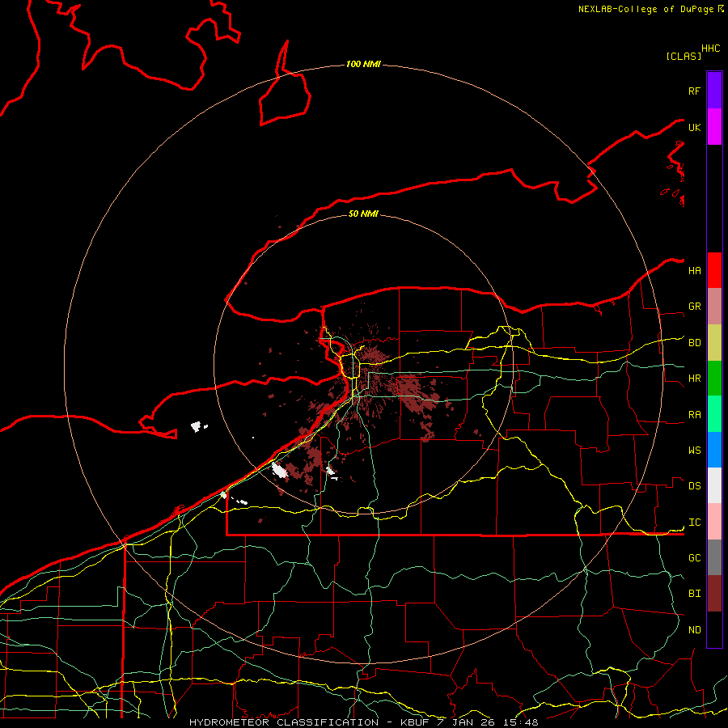Click the KBUF radar site identifier

pos(415,722)
